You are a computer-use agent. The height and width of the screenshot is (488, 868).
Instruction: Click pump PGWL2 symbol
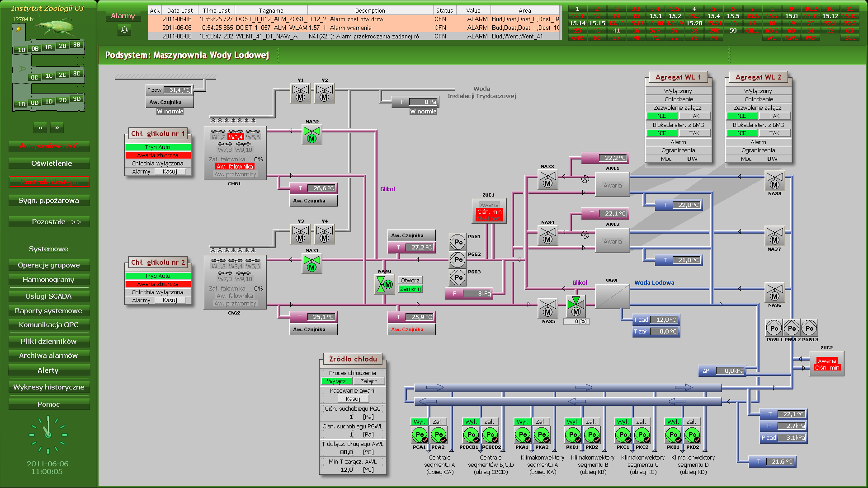[792, 328]
